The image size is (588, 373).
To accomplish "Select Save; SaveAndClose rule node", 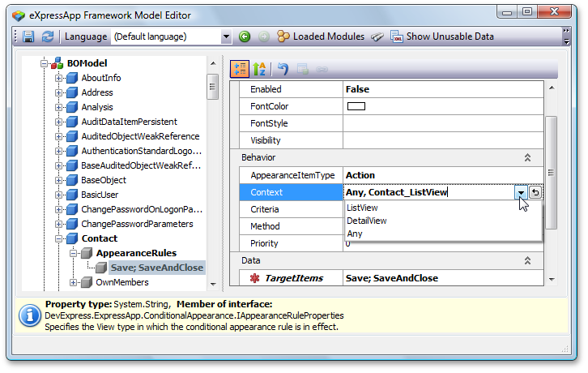I will pos(157,268).
